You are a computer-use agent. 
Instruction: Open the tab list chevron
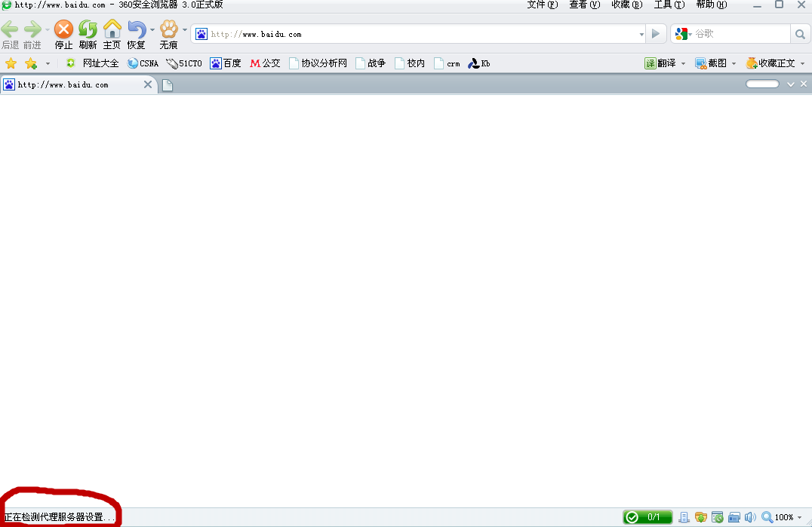click(791, 84)
